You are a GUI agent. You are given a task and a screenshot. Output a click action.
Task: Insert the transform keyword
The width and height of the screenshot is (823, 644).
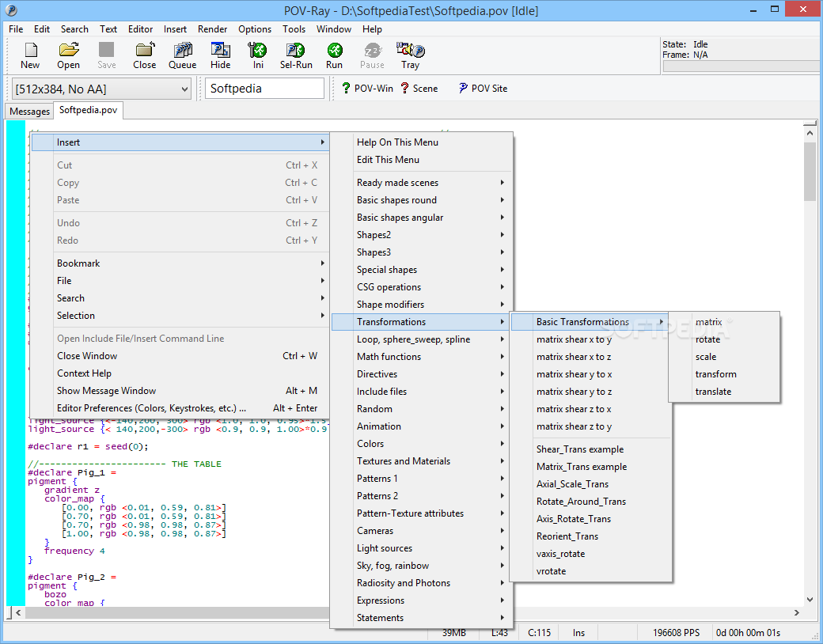tap(724, 373)
